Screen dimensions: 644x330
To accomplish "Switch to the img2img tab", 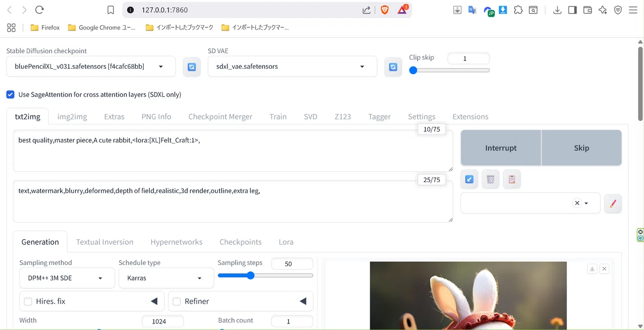I will point(72,117).
